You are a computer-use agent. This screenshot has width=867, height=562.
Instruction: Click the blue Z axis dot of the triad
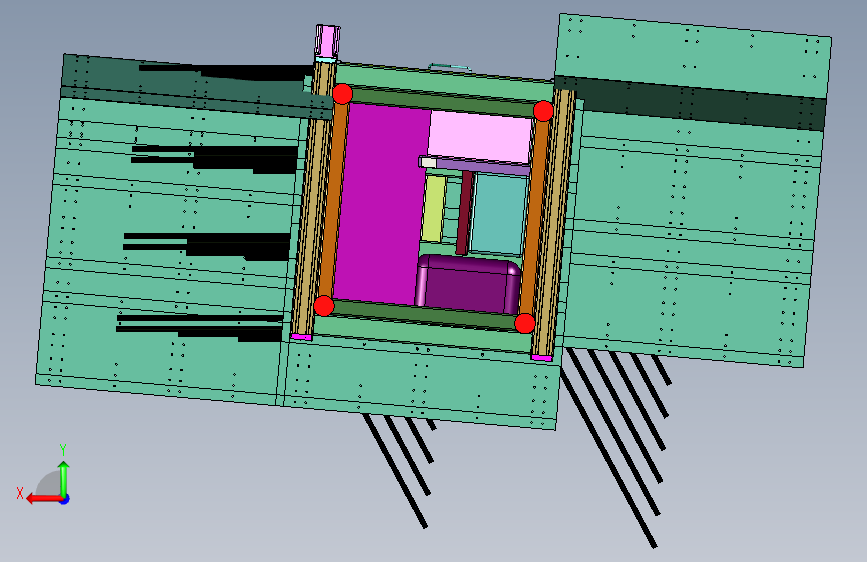[x=65, y=499]
